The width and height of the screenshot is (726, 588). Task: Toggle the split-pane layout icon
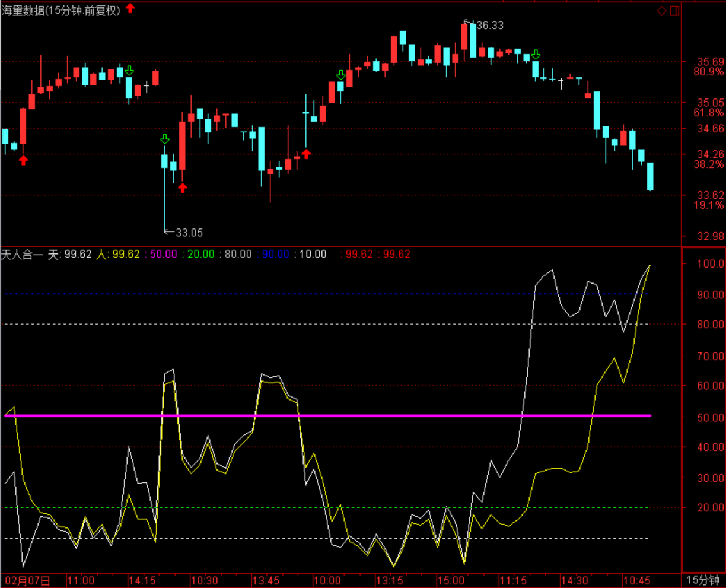[x=675, y=11]
